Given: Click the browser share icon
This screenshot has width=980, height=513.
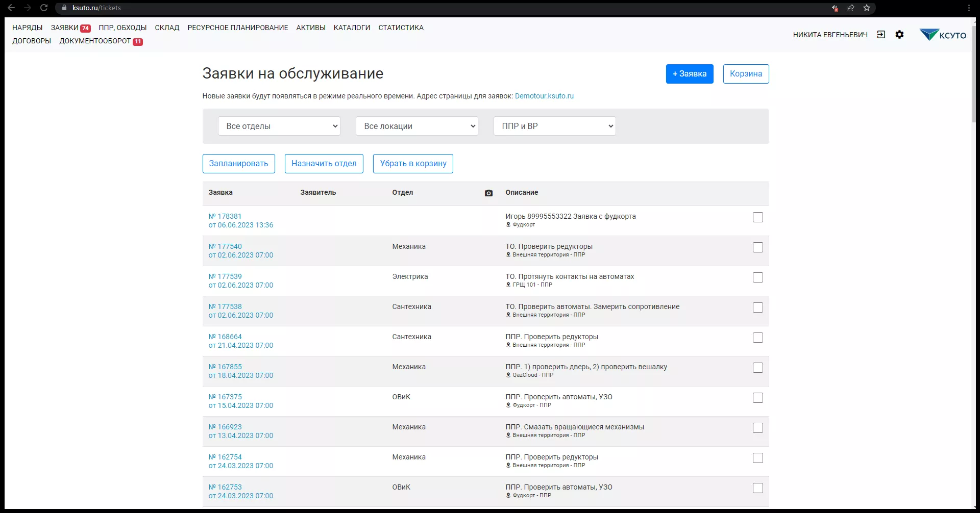Looking at the screenshot, I should [850, 8].
